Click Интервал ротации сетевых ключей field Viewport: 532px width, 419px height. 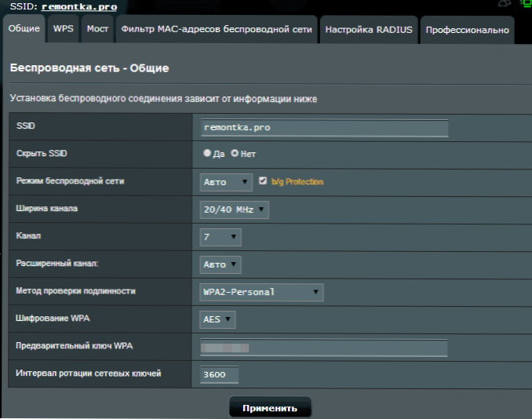coord(219,374)
